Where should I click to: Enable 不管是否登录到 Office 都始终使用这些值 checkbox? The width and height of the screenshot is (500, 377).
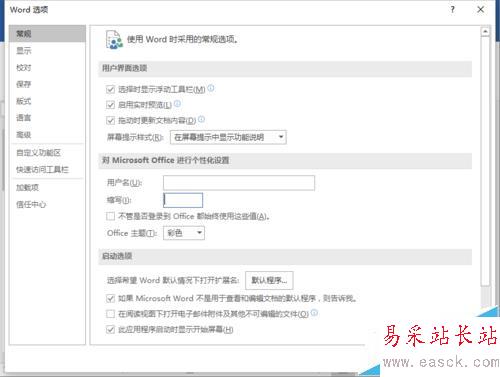pos(110,216)
